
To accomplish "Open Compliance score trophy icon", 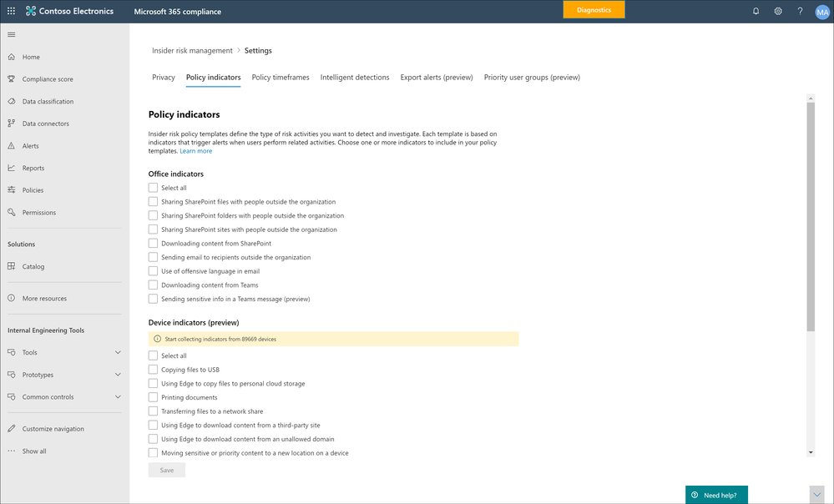I will [12, 79].
